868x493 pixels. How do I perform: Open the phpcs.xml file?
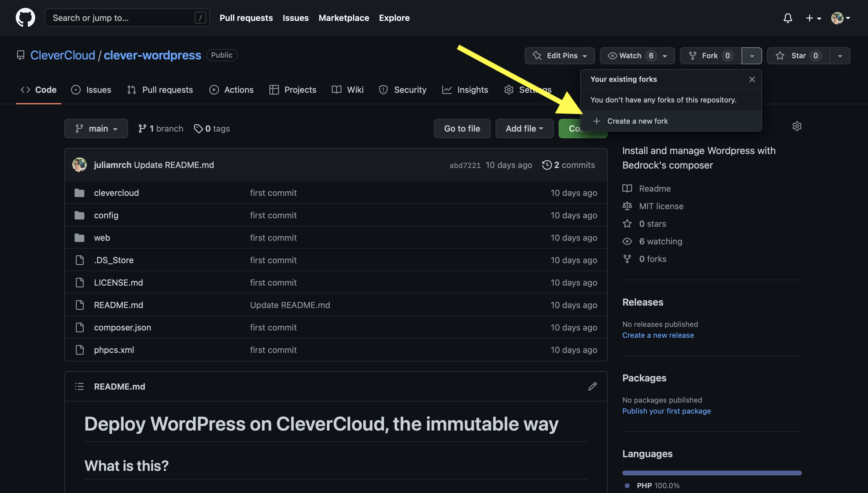(114, 350)
